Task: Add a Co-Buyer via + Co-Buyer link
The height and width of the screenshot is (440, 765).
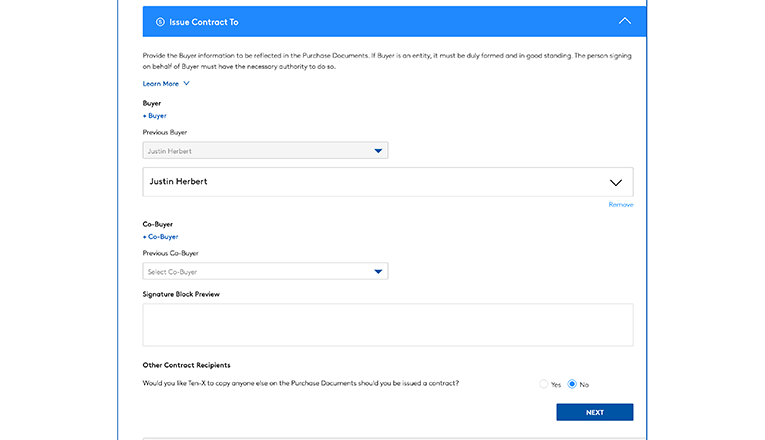Action: (161, 237)
